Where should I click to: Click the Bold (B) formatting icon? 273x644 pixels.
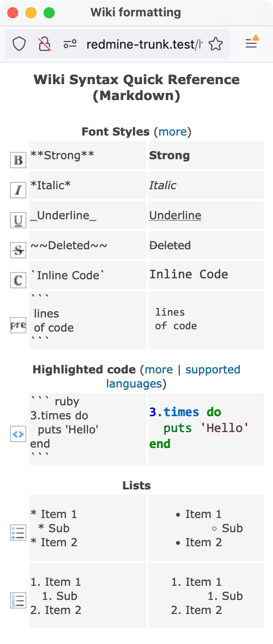[18, 160]
